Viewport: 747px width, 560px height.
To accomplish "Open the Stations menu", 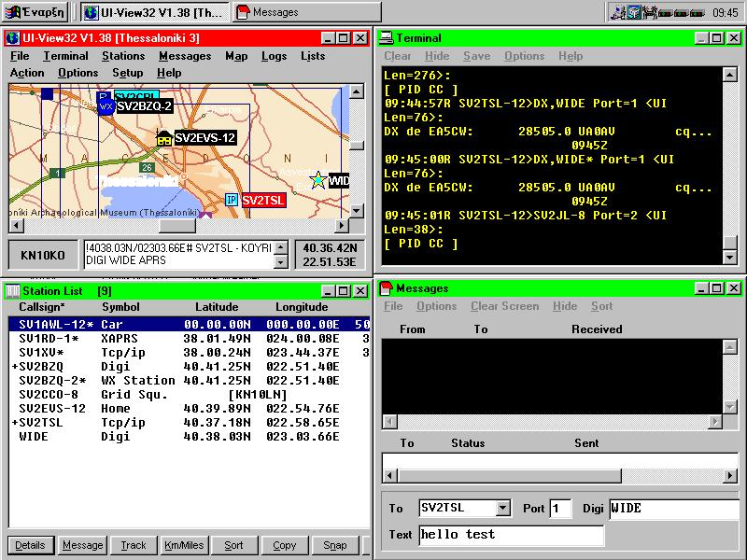I will tap(123, 56).
